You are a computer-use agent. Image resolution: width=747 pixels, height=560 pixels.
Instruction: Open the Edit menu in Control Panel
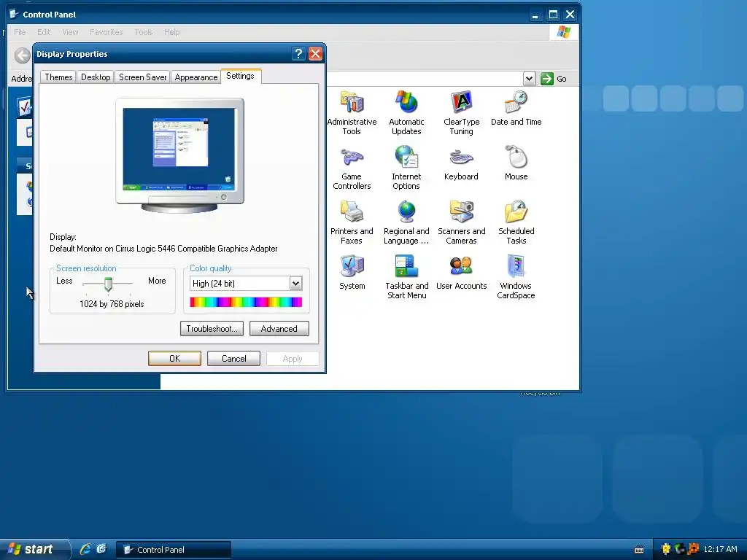(44, 32)
